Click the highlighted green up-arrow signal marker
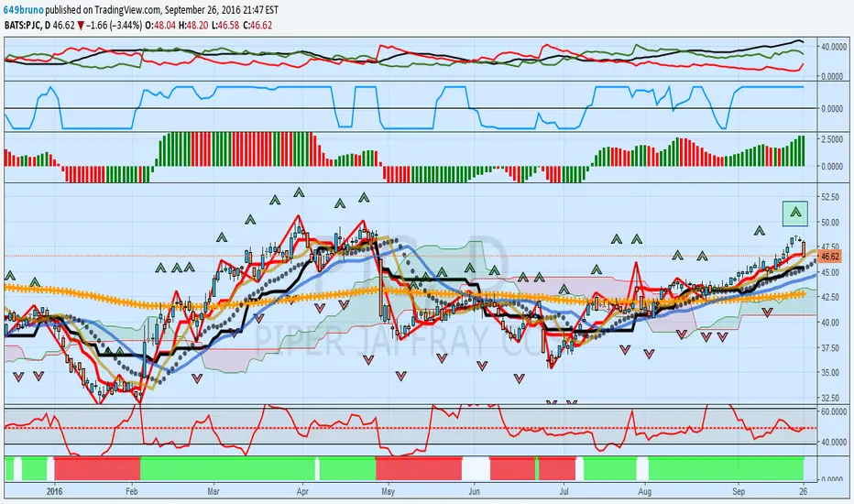Image resolution: width=854 pixels, height=504 pixels. pos(795,213)
